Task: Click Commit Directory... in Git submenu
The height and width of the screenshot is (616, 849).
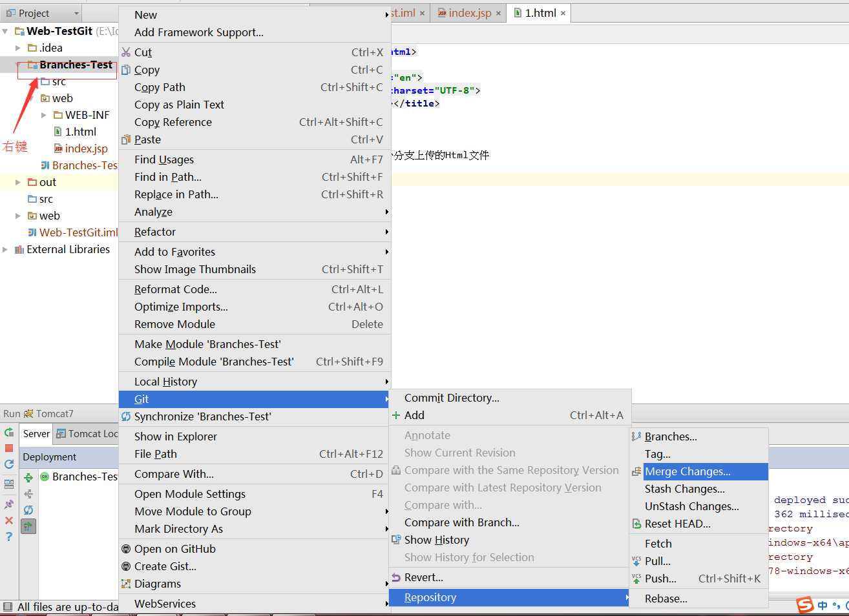Action: pyautogui.click(x=510, y=398)
